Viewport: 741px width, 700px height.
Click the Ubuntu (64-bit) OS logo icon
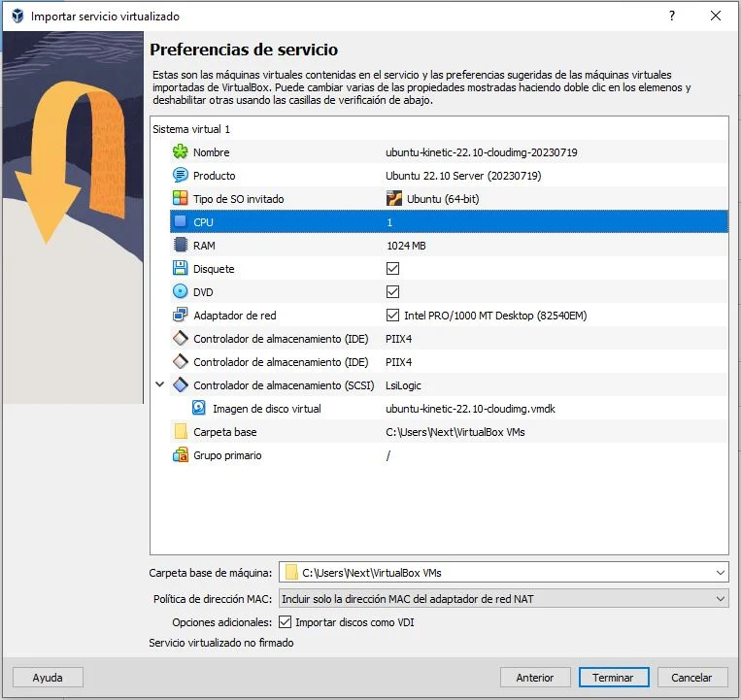393,198
